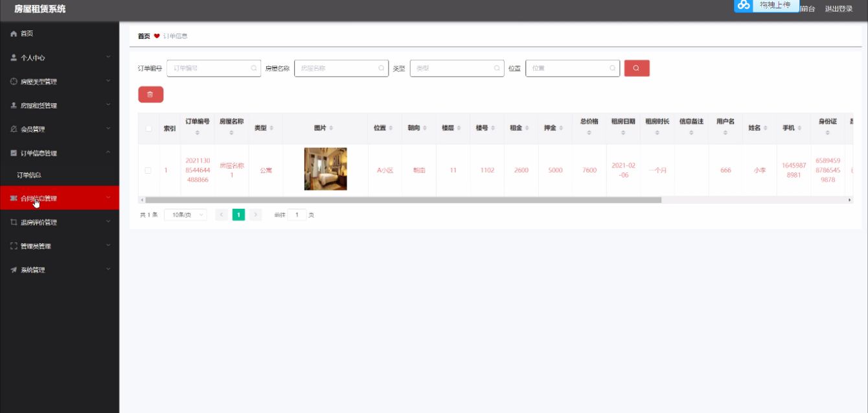Open the 会员管理 menu item
This screenshot has width=868, height=413.
coord(60,129)
